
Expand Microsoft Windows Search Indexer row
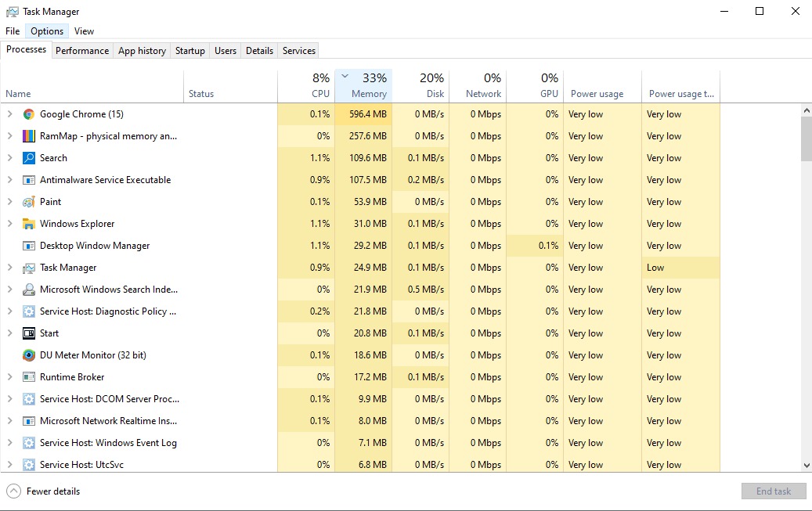pos(10,290)
